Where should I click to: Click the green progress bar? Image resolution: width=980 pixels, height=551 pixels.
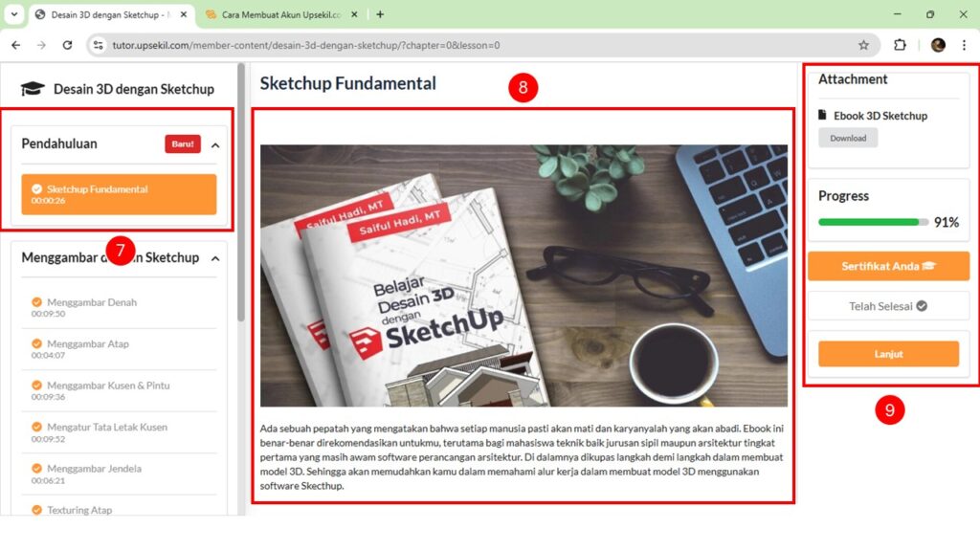[873, 222]
